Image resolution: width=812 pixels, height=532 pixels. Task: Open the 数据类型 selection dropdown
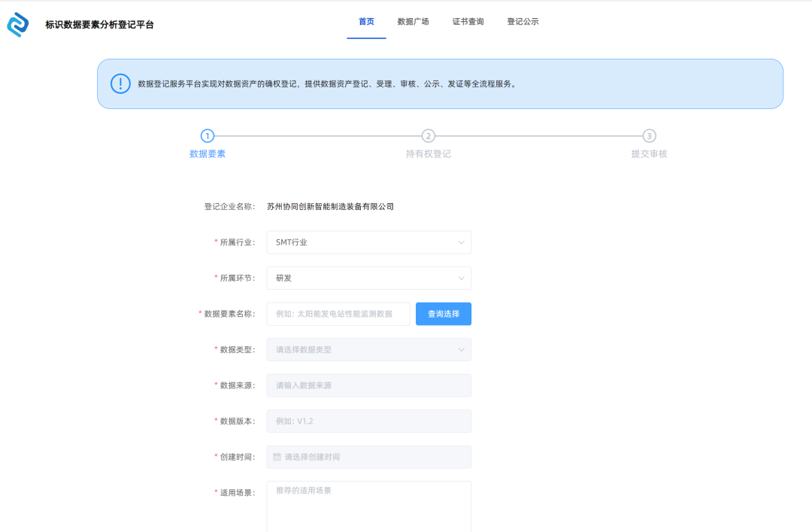click(x=368, y=349)
